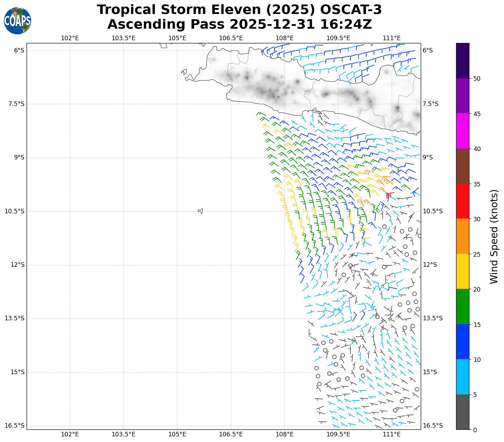This screenshot has height=442, width=504.
Task: Choose the green 15-20 knot colorbar band
Action: (x=463, y=307)
